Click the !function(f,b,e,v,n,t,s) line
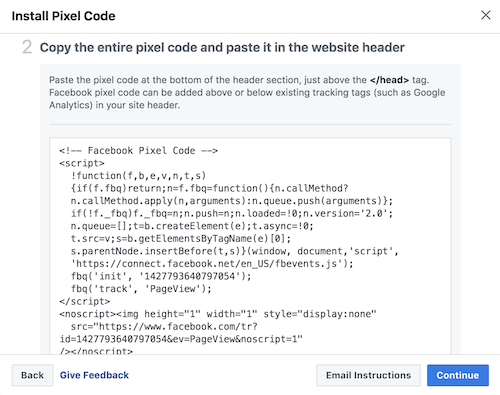This screenshot has width=500, height=395. click(138, 176)
